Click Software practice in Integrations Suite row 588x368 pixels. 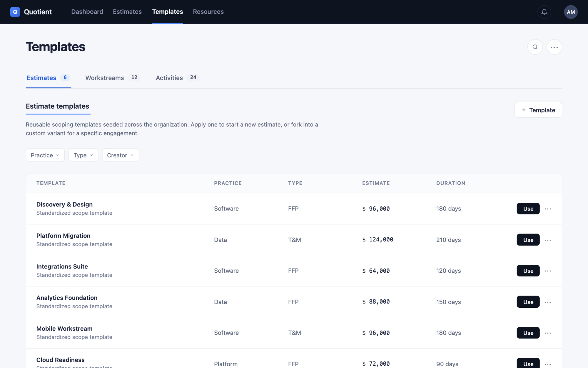click(226, 271)
